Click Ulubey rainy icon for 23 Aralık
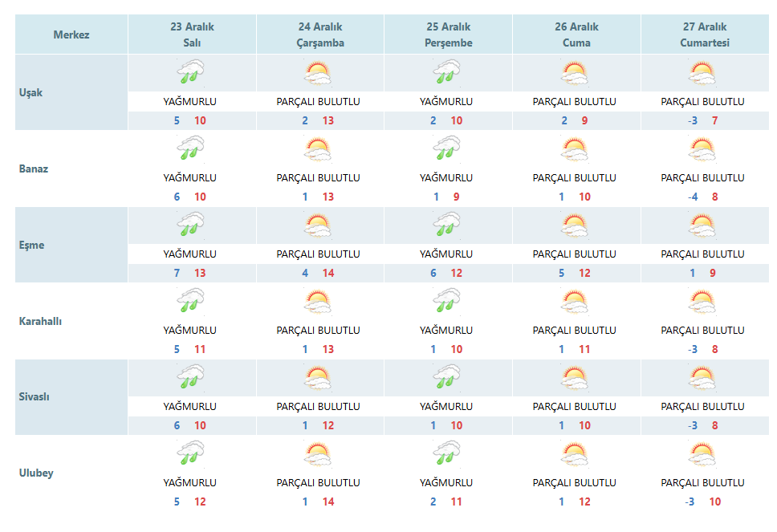The image size is (777, 532). point(191,453)
